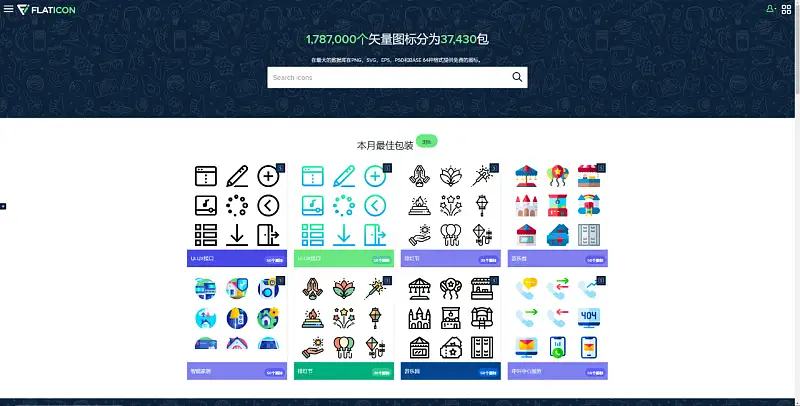Click the outline lotus flower icon
Viewport: 800px width, 406px height.
tap(451, 176)
